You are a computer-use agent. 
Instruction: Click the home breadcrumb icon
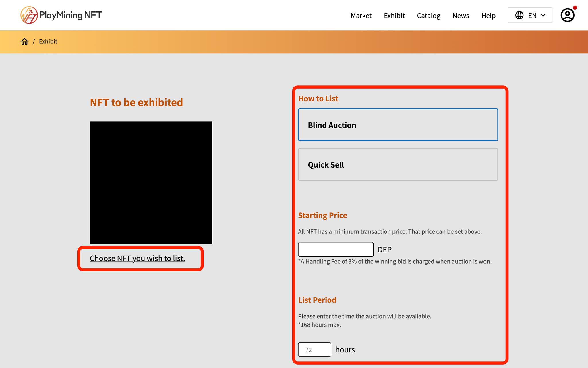point(24,42)
